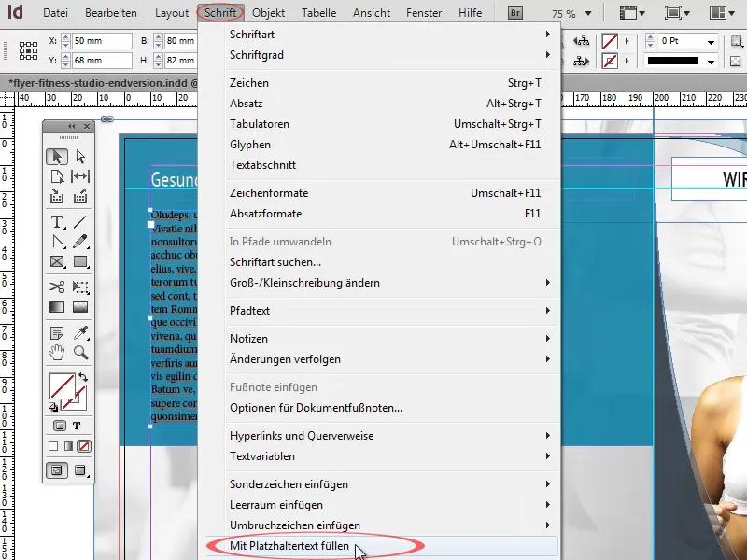Select the Rectangle tool
Image resolution: width=747 pixels, height=560 pixels.
[x=80, y=261]
